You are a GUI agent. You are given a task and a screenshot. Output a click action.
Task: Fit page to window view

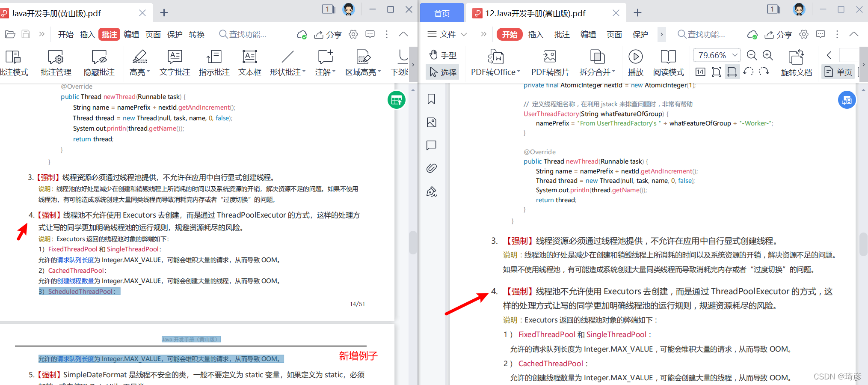point(717,72)
